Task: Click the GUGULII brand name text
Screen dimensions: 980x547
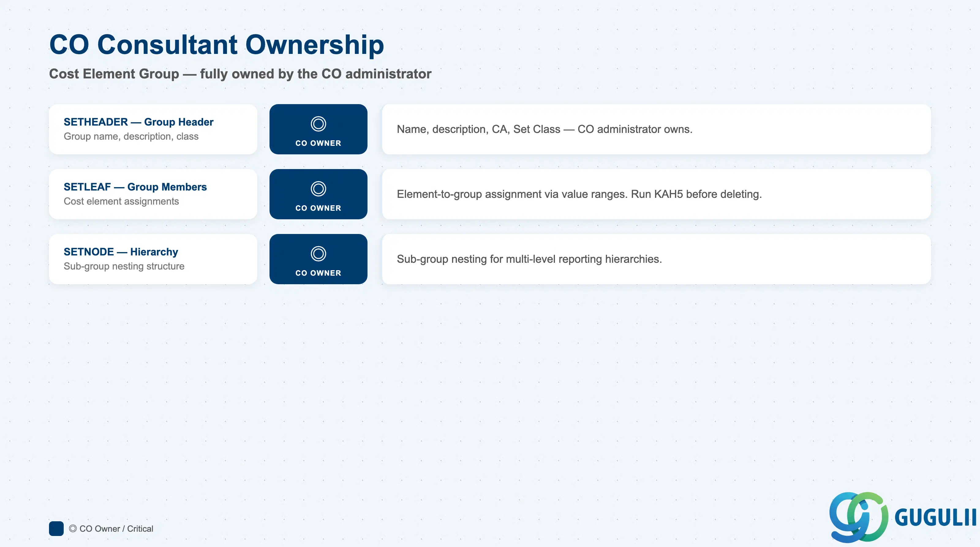Action: pos(935,517)
